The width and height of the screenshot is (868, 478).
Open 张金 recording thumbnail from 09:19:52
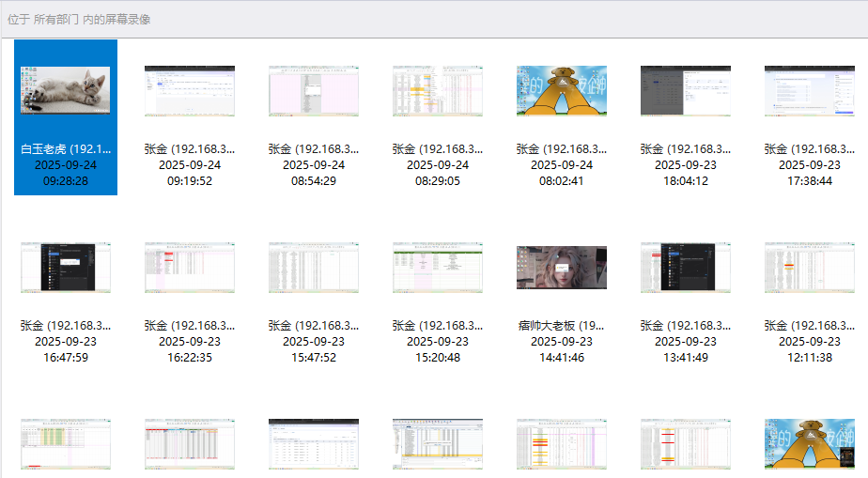[x=190, y=91]
